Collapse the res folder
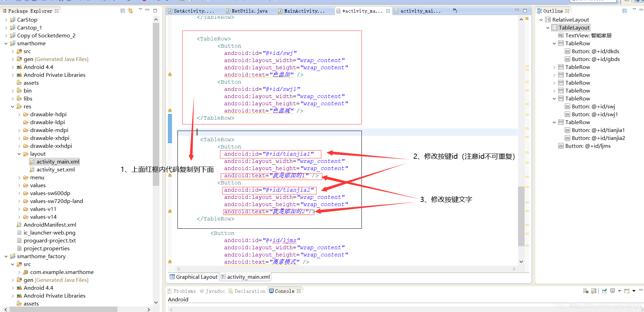The width and height of the screenshot is (644, 312). coord(12,107)
